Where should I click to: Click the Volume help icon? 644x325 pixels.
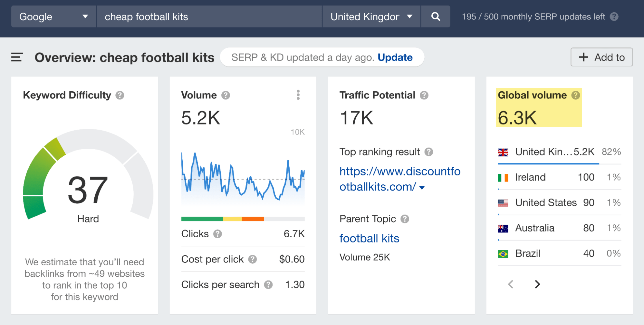226,95
